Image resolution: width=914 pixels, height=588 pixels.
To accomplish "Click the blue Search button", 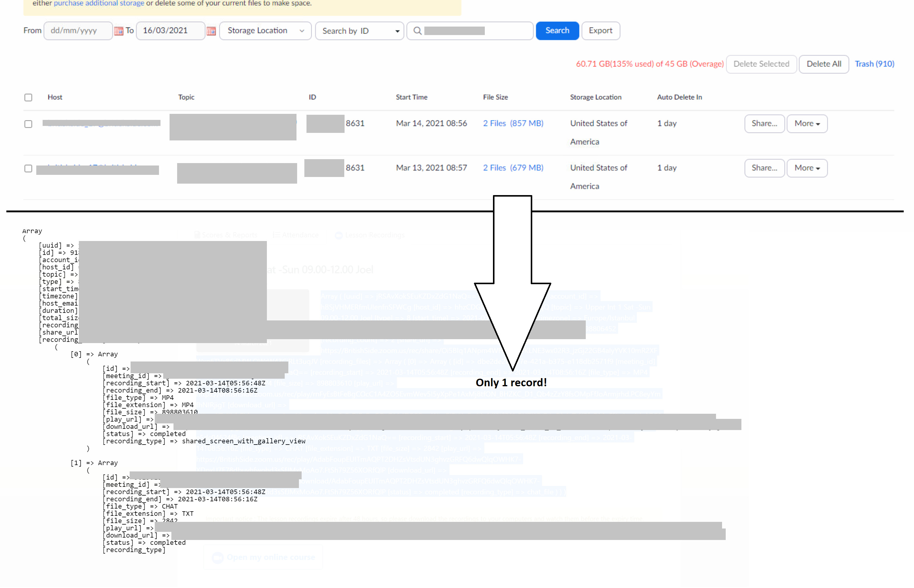I will click(557, 31).
